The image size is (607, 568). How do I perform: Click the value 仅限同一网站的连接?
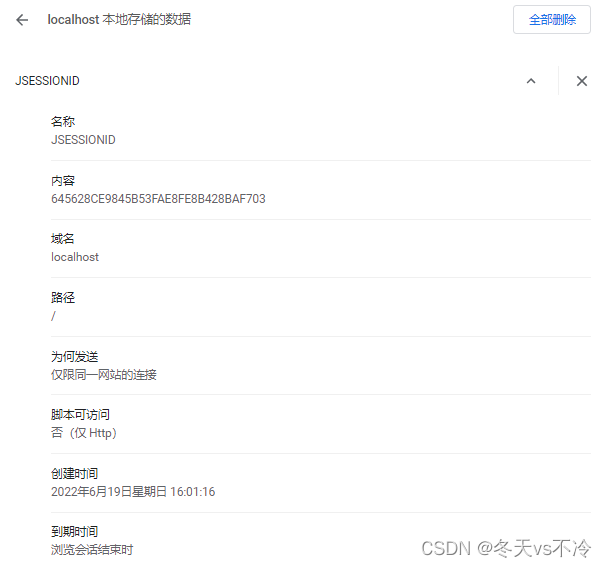(104, 374)
